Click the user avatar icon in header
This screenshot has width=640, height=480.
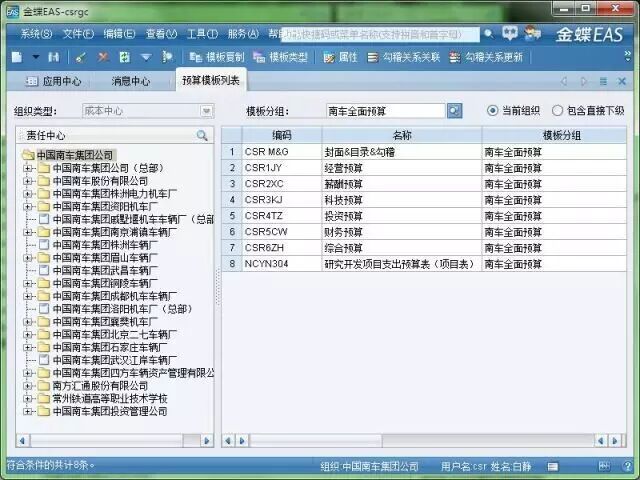[x=533, y=33]
